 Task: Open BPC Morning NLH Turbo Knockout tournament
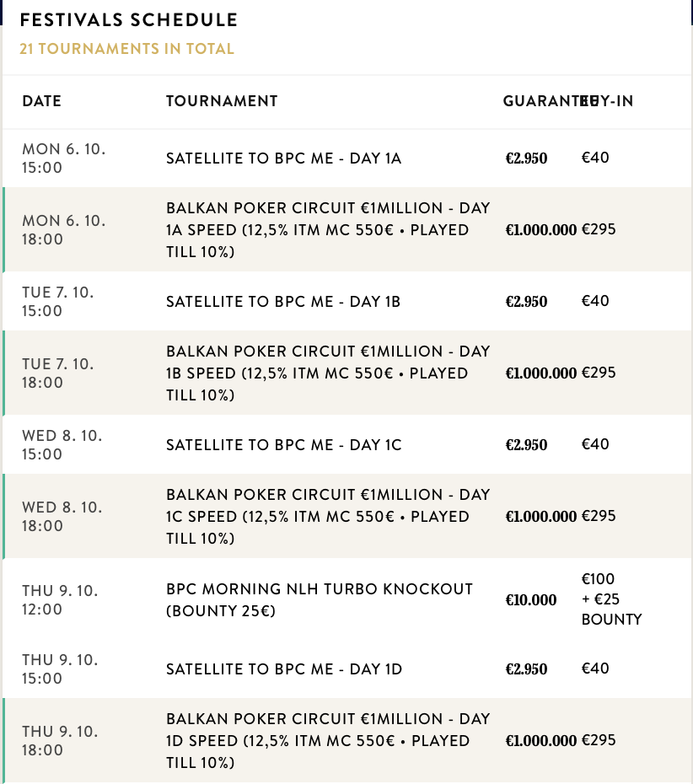[x=320, y=599]
